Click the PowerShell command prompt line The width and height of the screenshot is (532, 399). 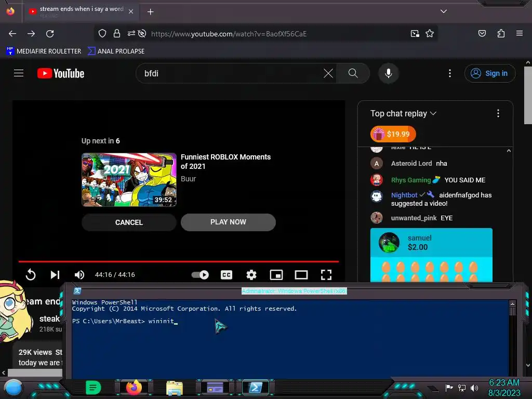tap(125, 321)
